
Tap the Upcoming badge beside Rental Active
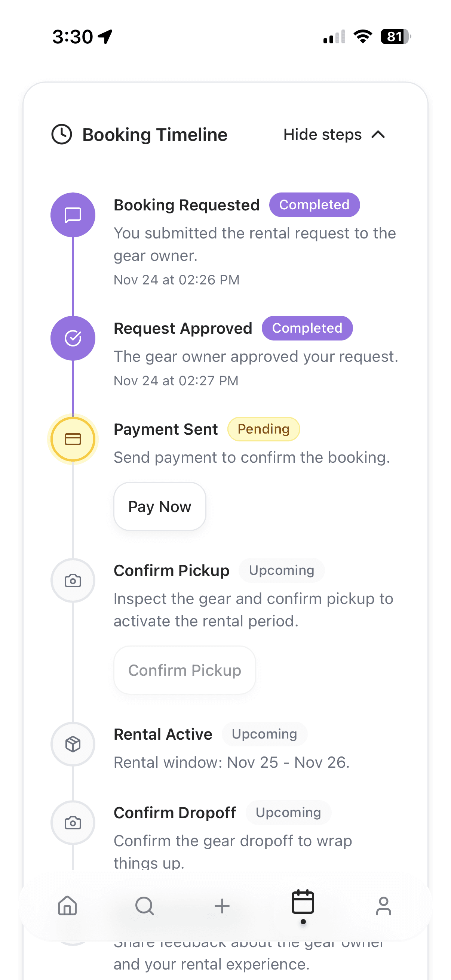coord(264,734)
